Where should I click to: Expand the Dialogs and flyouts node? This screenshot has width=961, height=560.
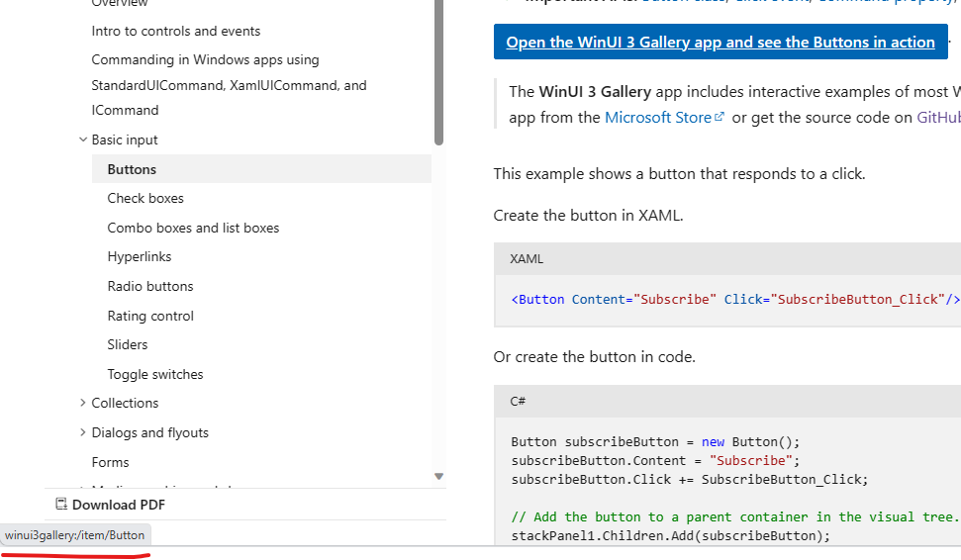(x=83, y=432)
